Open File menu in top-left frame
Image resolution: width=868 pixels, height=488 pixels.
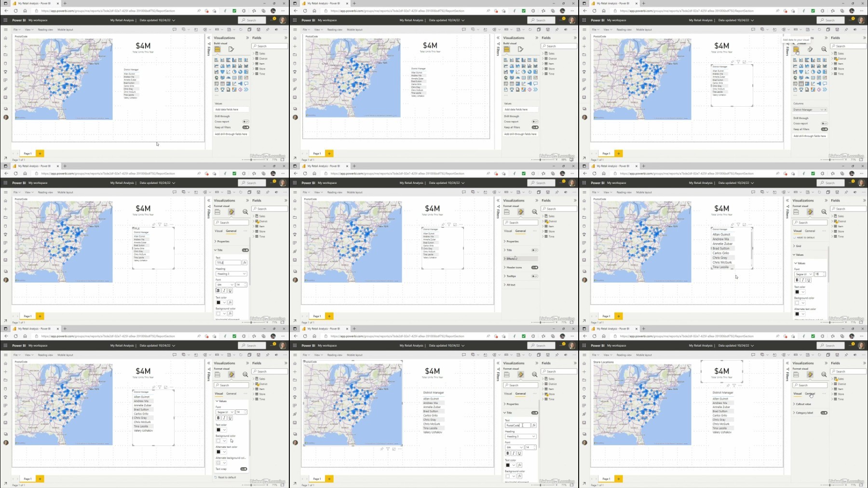[16, 29]
